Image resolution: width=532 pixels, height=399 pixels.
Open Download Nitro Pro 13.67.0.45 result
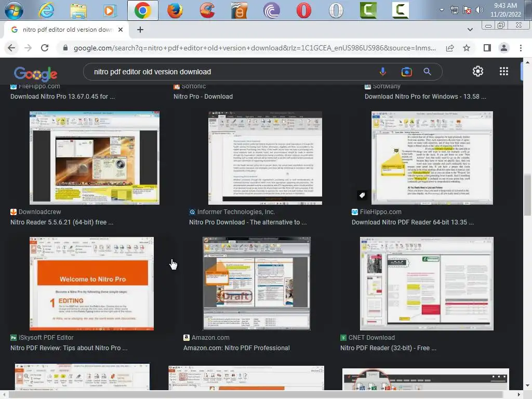pos(62,96)
